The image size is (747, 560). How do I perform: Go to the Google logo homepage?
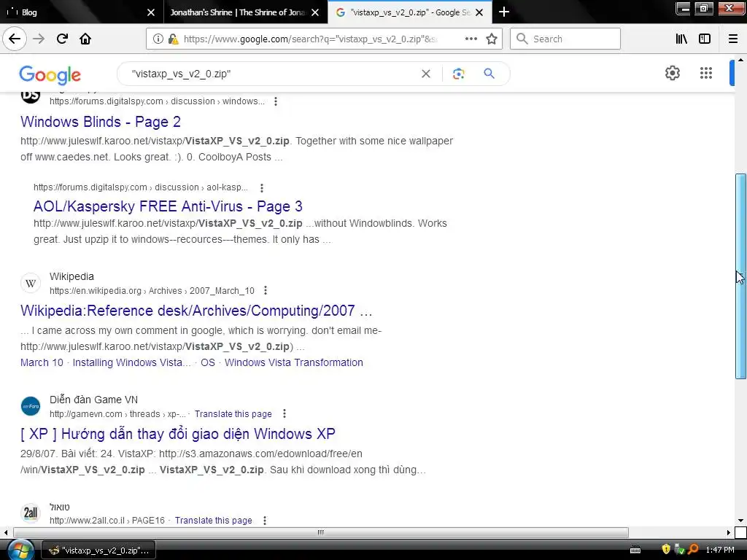[x=50, y=75]
